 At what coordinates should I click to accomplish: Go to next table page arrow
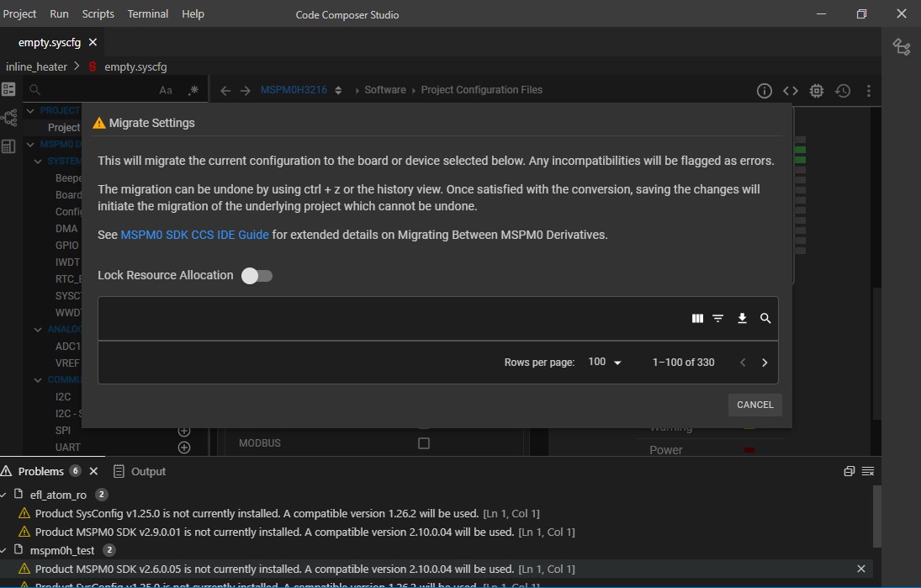[765, 363]
